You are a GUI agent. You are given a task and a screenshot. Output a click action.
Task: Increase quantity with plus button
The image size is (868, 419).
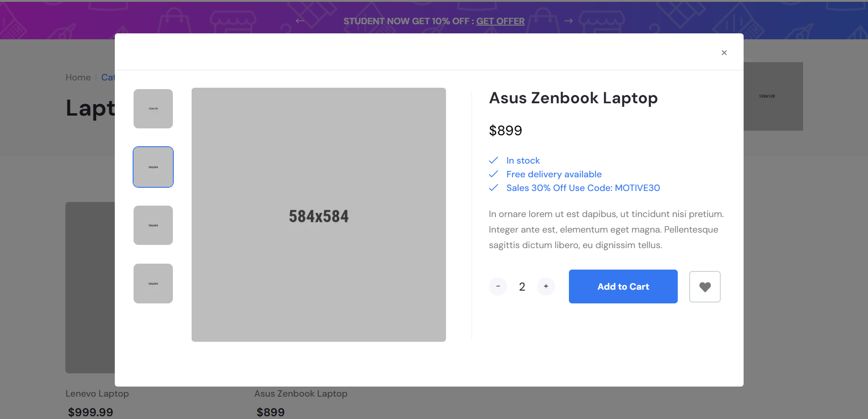[546, 286]
